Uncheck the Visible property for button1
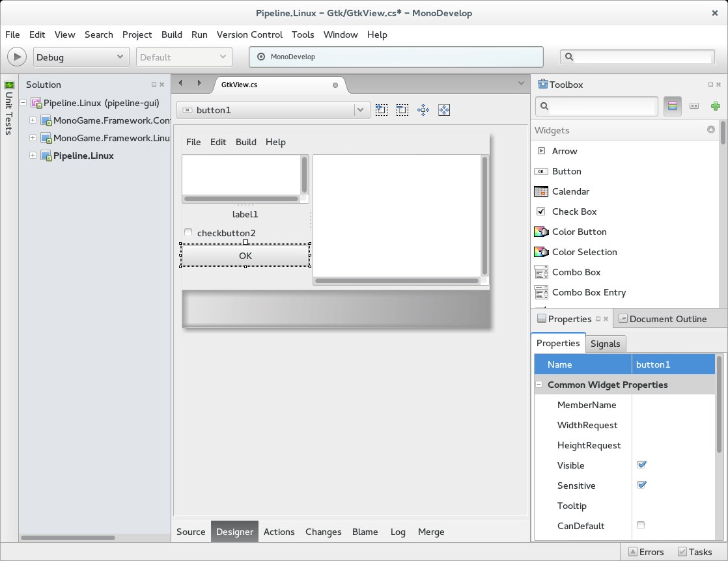This screenshot has height=561, width=728. (x=641, y=465)
